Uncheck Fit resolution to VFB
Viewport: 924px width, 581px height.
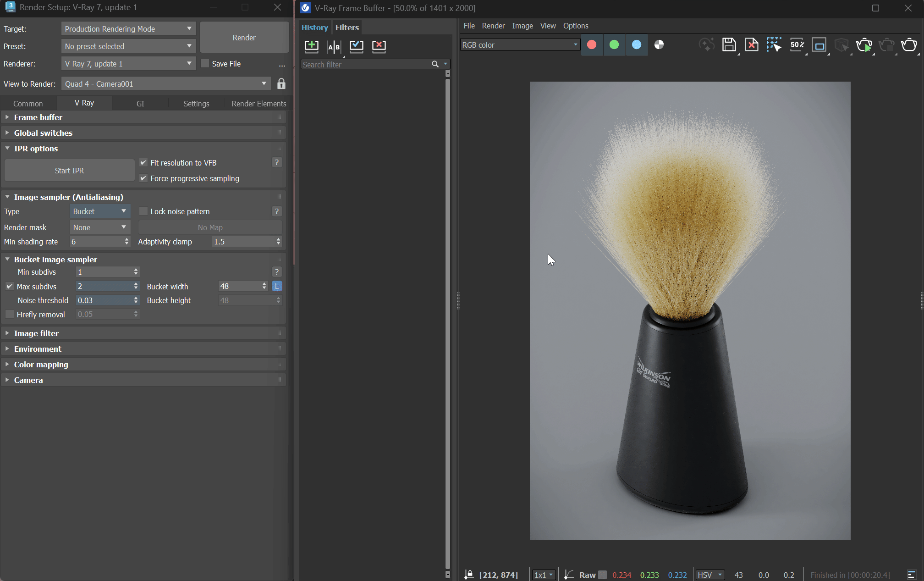pos(143,163)
